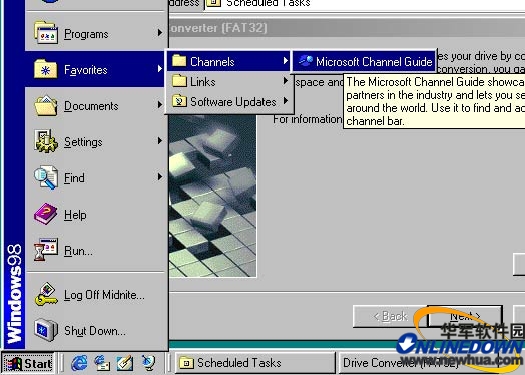The image size is (525, 375).
Task: Click the Shut Down monitor icon
Action: click(x=46, y=330)
